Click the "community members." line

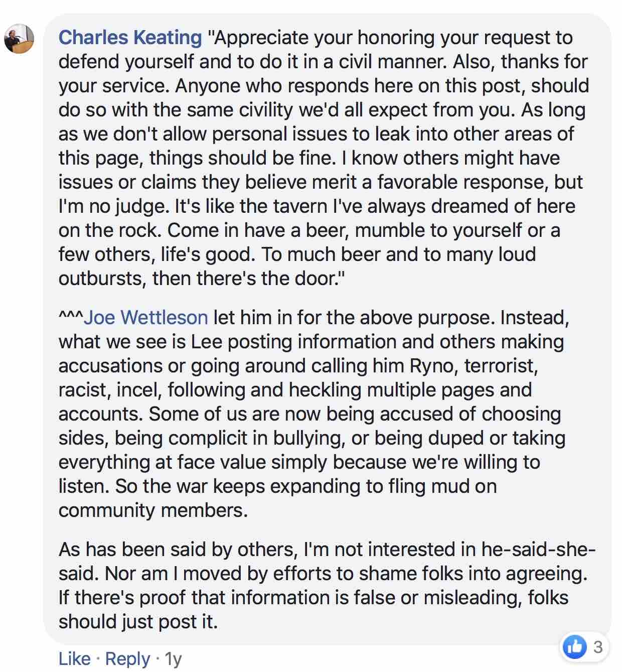(x=153, y=510)
